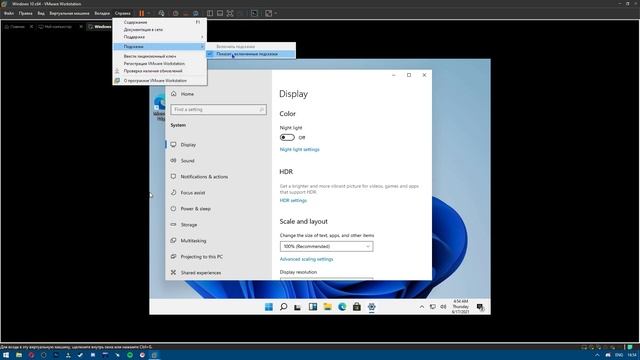Click the Settings gear in guest taskbar
This screenshot has width=640, height=360.
point(371,307)
